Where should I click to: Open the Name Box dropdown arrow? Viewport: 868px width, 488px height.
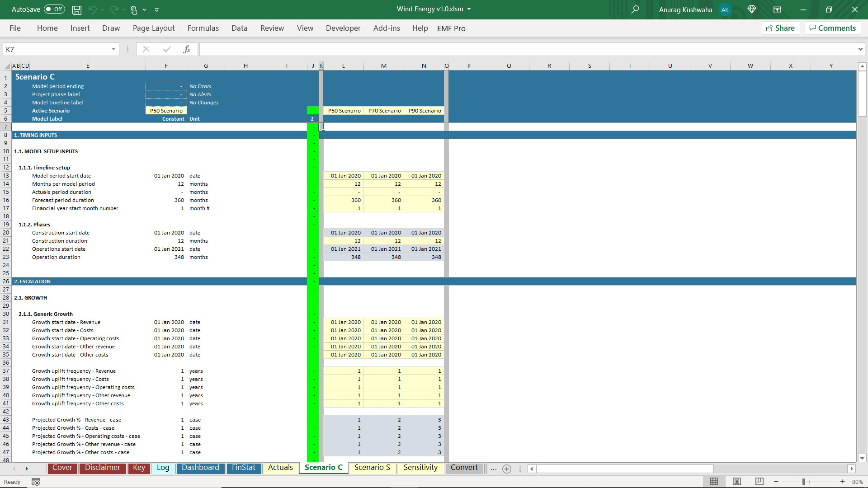tap(113, 49)
